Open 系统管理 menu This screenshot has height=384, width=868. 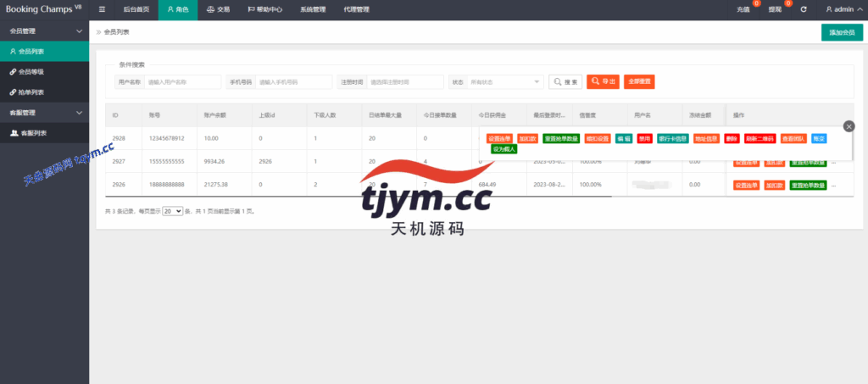[313, 9]
